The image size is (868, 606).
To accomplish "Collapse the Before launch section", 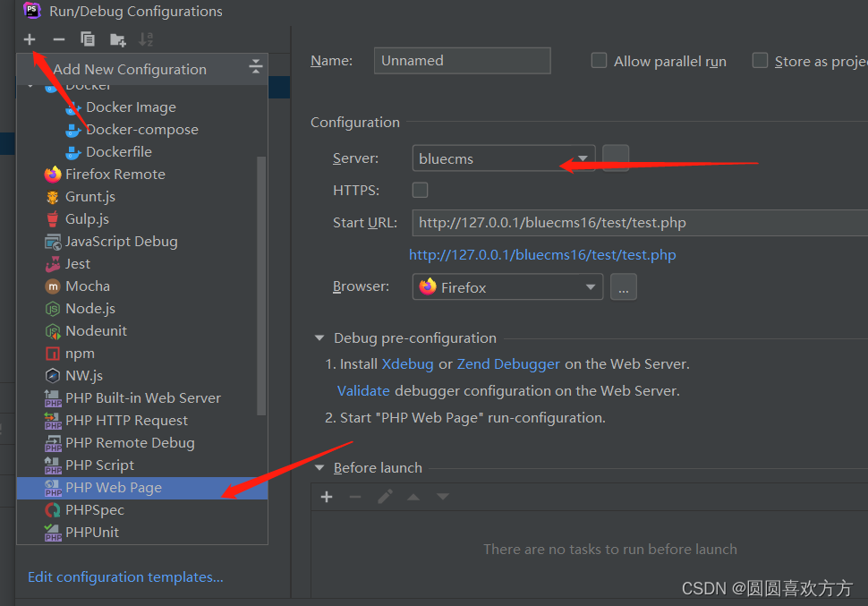I will tap(319, 468).
